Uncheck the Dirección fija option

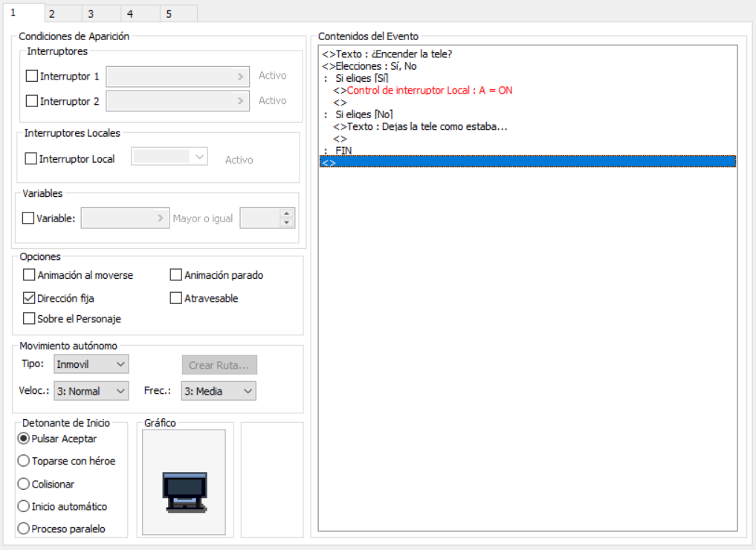[x=30, y=298]
